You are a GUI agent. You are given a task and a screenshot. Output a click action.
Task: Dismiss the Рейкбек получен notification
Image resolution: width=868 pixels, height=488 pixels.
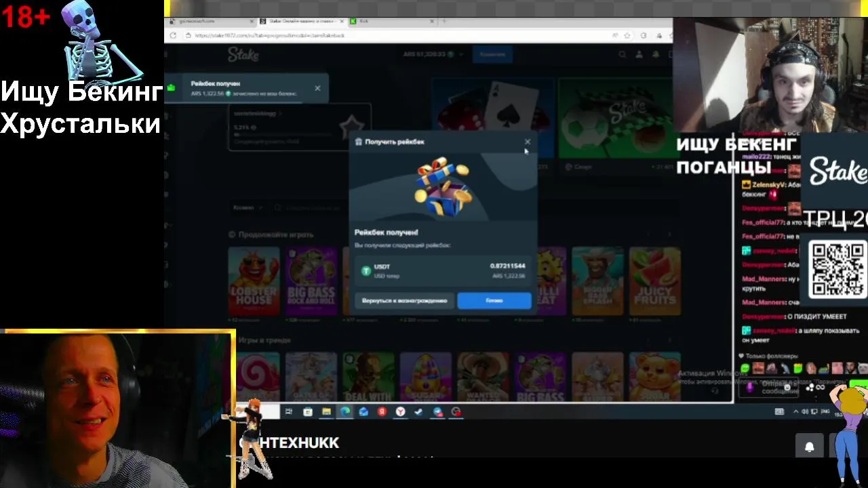pos(317,88)
